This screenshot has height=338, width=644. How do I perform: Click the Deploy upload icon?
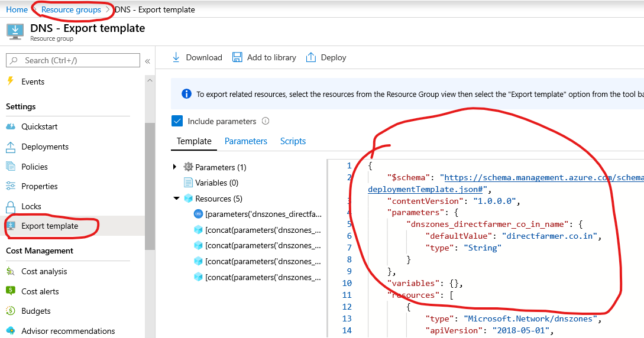311,57
